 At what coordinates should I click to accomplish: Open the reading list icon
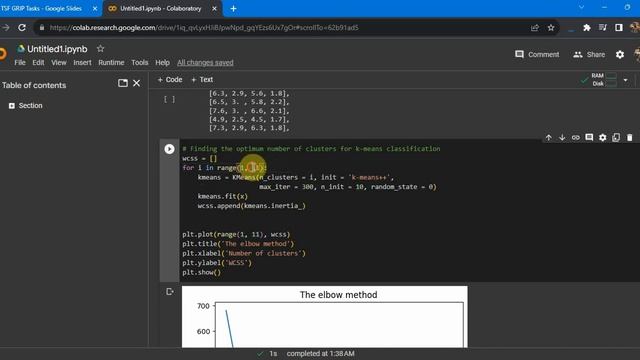(x=602, y=28)
